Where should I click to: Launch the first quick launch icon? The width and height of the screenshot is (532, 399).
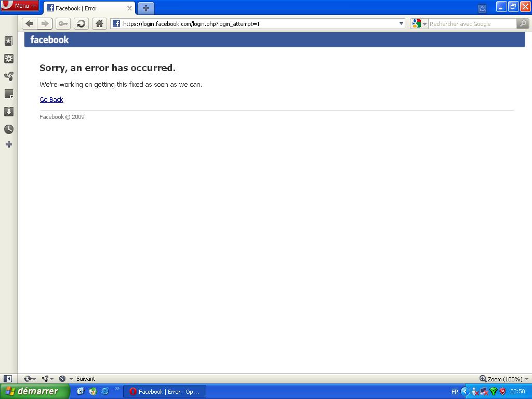point(81,391)
